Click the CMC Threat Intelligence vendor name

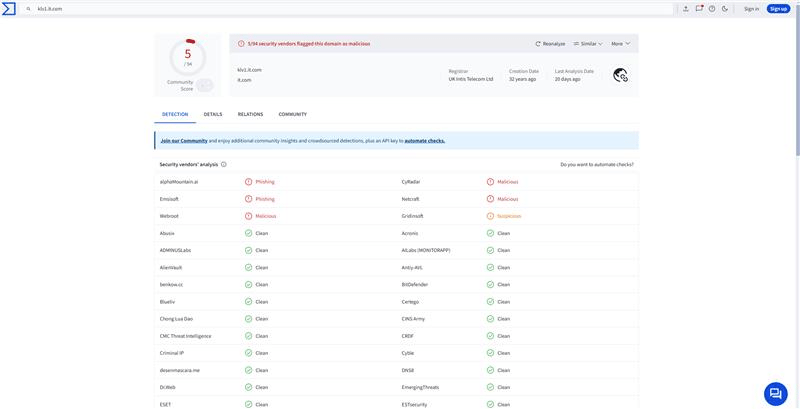pos(185,336)
